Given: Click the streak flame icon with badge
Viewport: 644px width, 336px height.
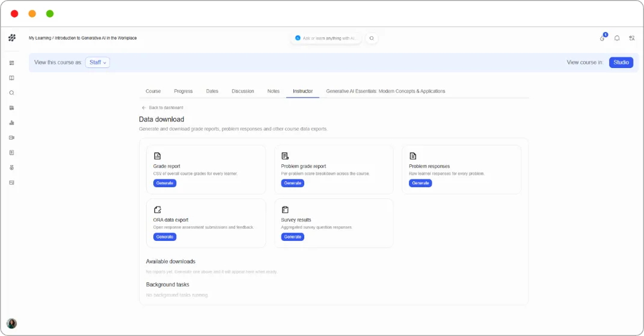Looking at the screenshot, I should point(603,38).
